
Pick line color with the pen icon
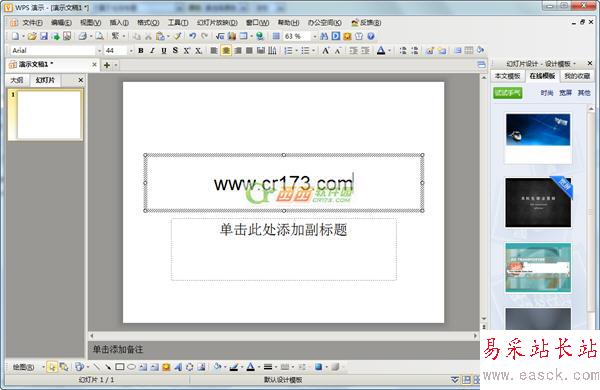pos(234,367)
